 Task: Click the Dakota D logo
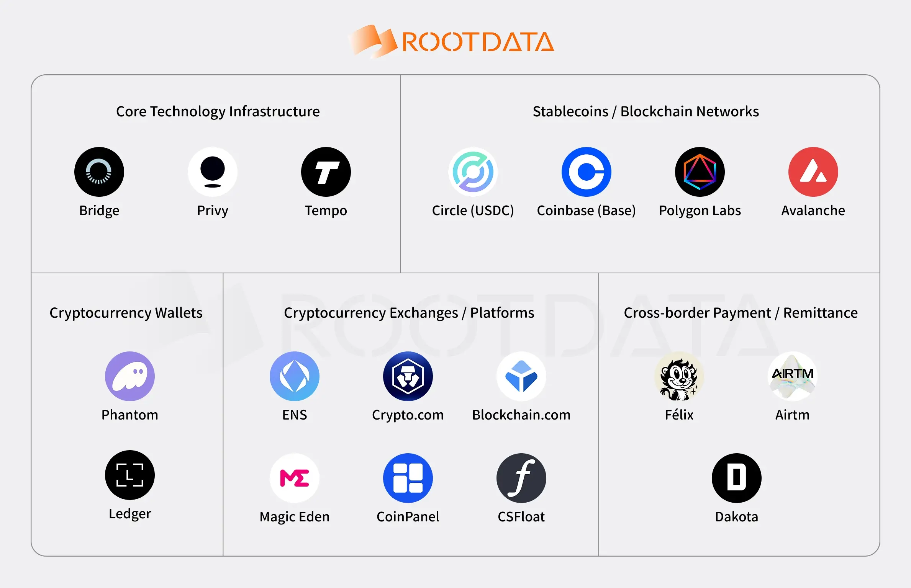coord(737,478)
